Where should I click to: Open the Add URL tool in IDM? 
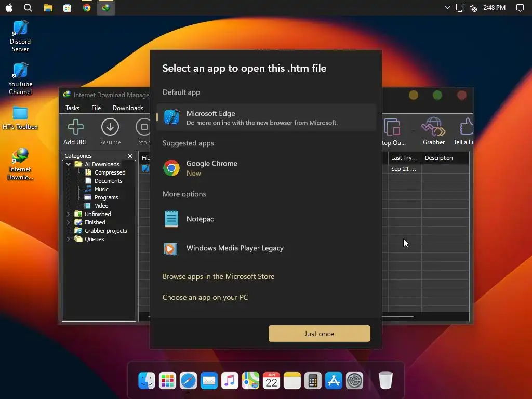pyautogui.click(x=75, y=132)
